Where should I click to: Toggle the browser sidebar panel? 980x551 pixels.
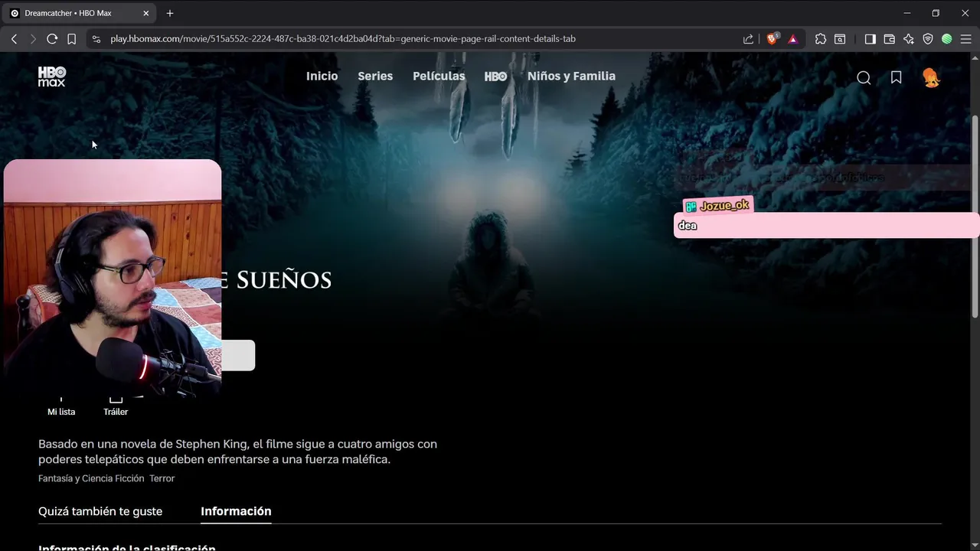(870, 39)
